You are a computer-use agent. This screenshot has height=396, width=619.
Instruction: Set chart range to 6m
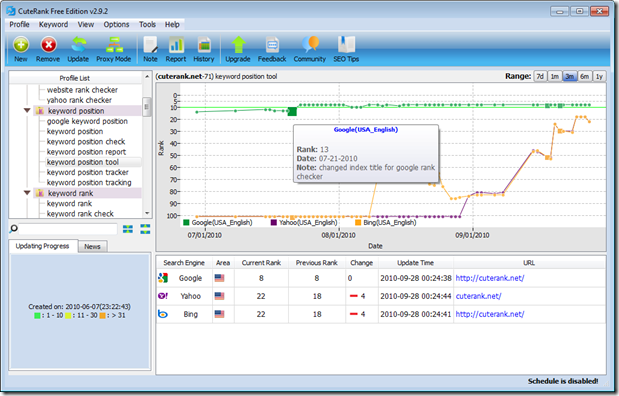click(585, 76)
